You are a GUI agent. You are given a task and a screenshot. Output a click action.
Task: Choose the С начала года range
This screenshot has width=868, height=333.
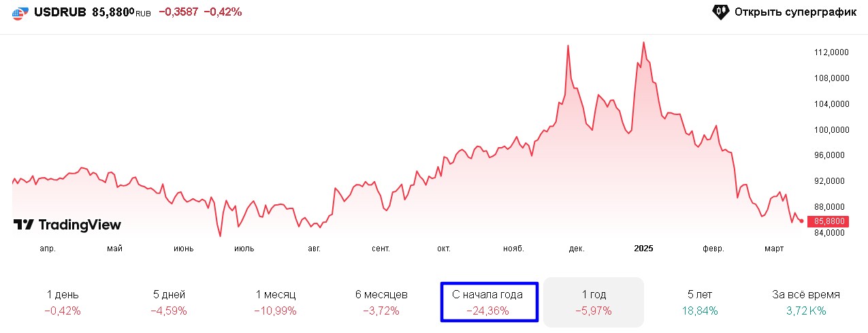(x=487, y=302)
